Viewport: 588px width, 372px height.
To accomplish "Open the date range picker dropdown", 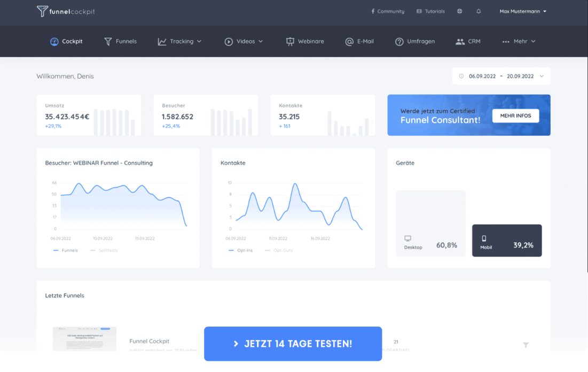I will pos(501,76).
